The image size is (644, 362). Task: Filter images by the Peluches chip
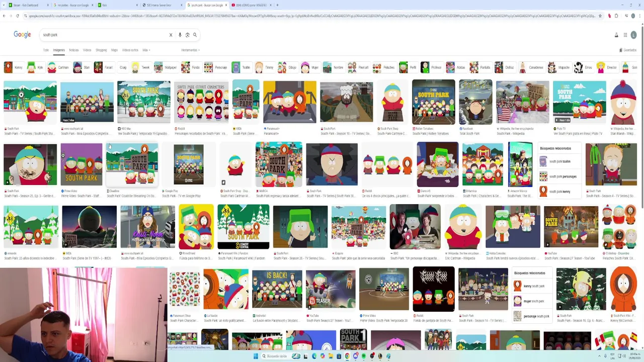384,67
